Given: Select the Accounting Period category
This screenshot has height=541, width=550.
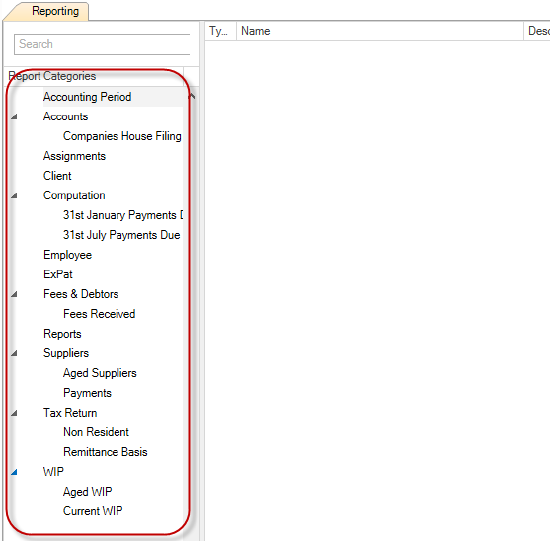Looking at the screenshot, I should (87, 97).
